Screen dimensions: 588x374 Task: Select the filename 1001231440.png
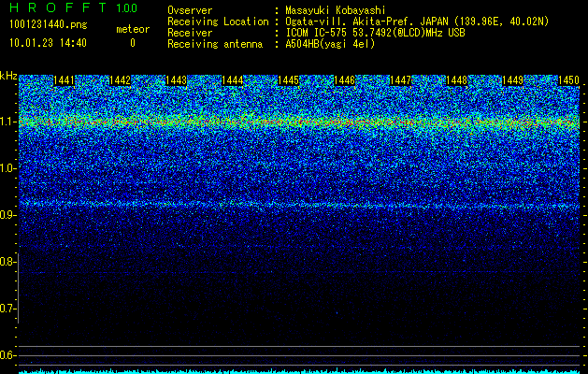pyautogui.click(x=49, y=24)
